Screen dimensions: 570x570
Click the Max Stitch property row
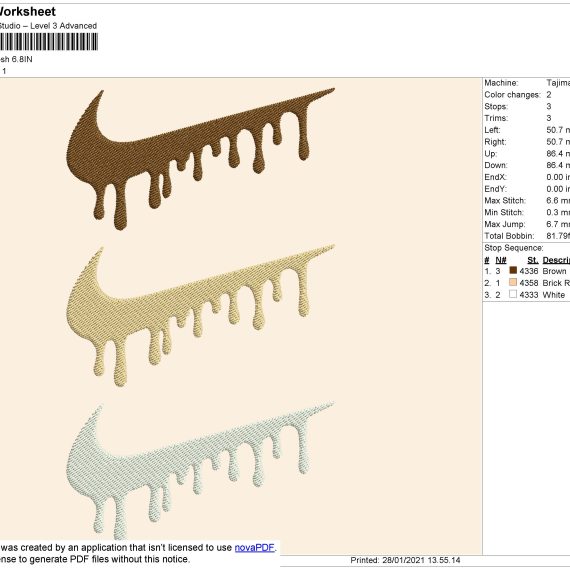click(x=527, y=201)
